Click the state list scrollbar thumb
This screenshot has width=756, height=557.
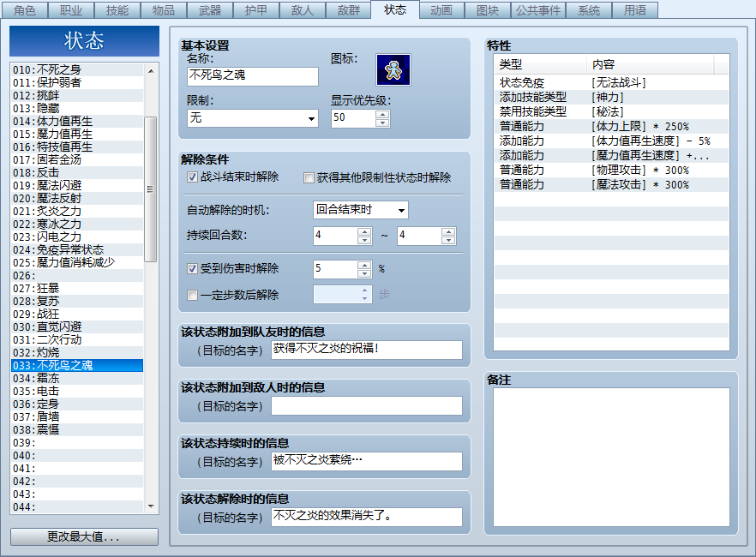point(151,189)
